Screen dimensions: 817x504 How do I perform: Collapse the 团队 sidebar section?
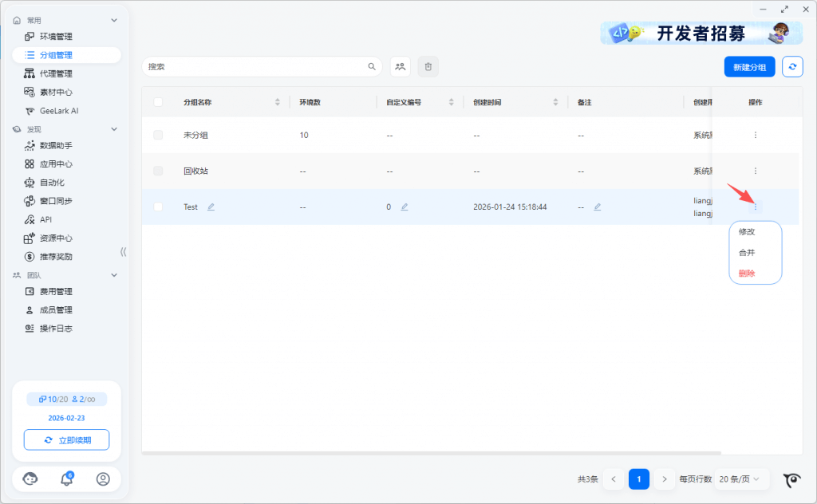tap(114, 275)
